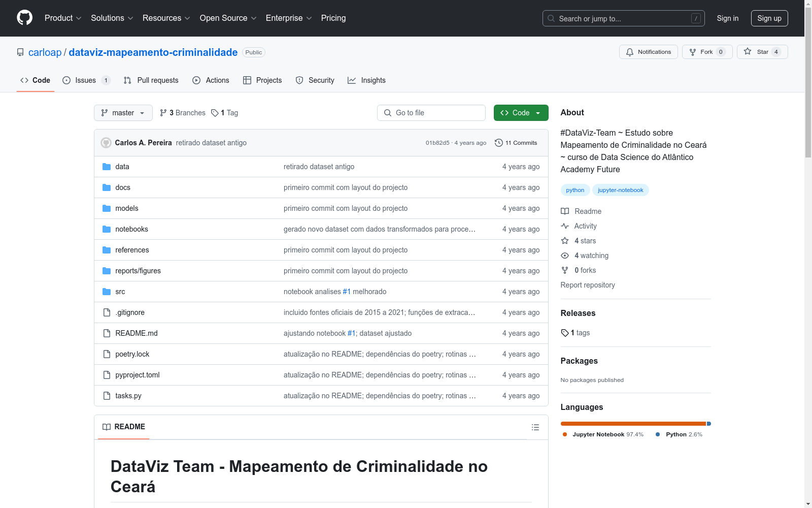Open the carloap owner profile link
Viewport: 812px width, 508px height.
click(x=45, y=52)
